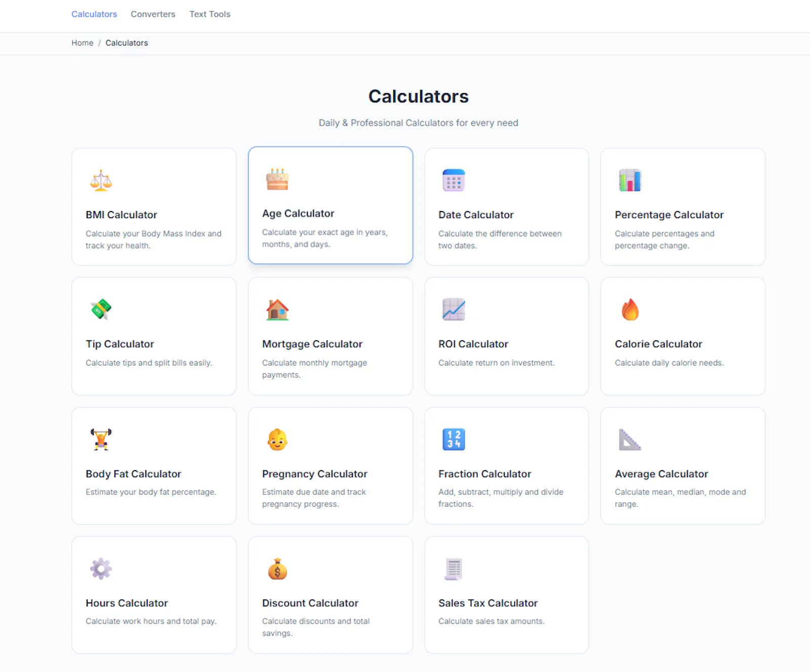
Task: Open the Date Calculator title link
Action: click(x=476, y=215)
